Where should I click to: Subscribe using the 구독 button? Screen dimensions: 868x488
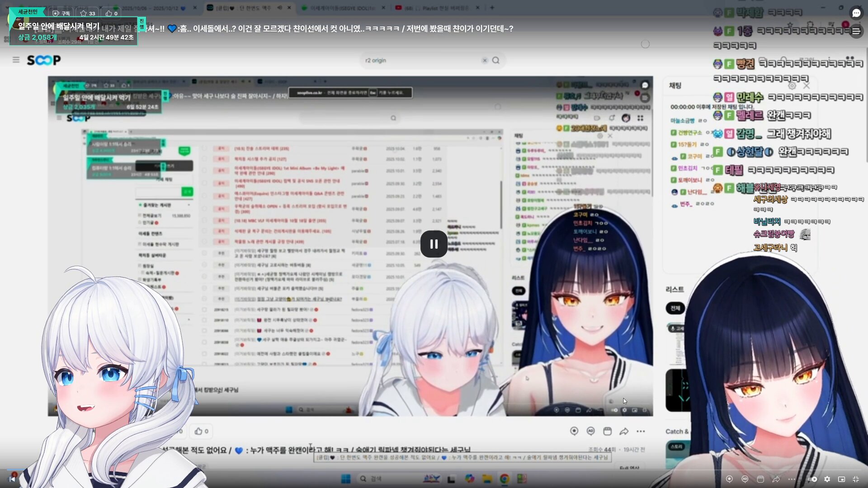point(61,14)
